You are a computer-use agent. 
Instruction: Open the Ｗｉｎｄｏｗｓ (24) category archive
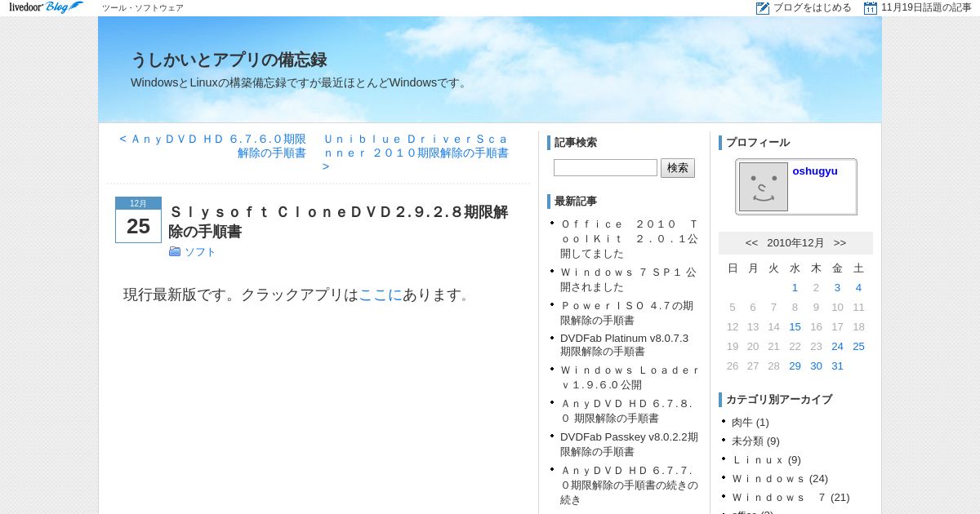pyautogui.click(x=768, y=479)
